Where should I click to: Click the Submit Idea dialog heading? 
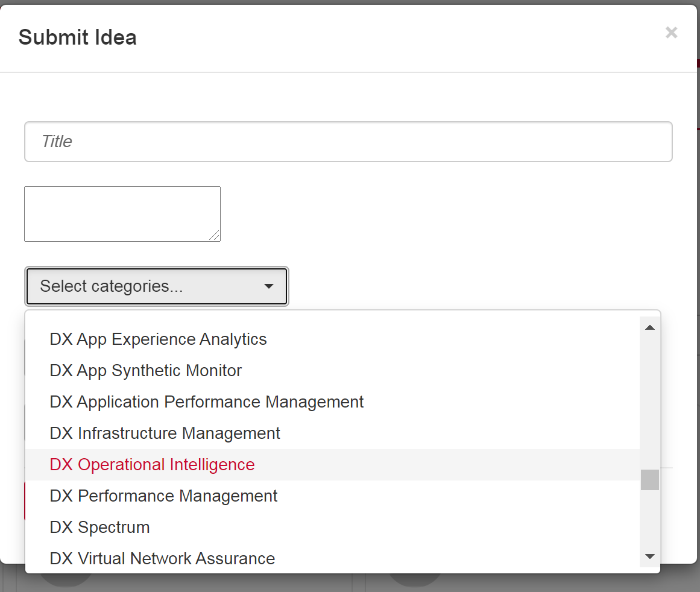click(78, 37)
